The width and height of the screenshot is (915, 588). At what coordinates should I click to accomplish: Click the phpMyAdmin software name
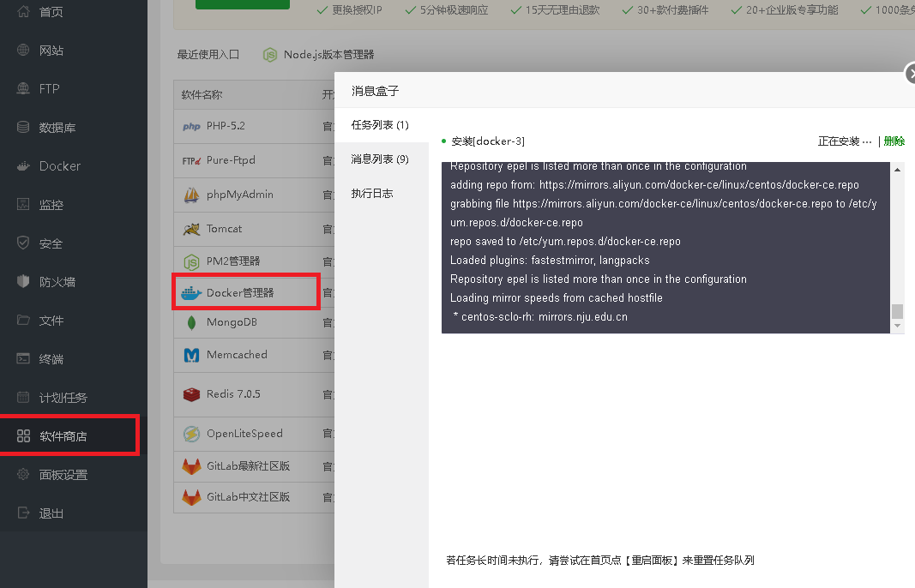click(x=240, y=195)
